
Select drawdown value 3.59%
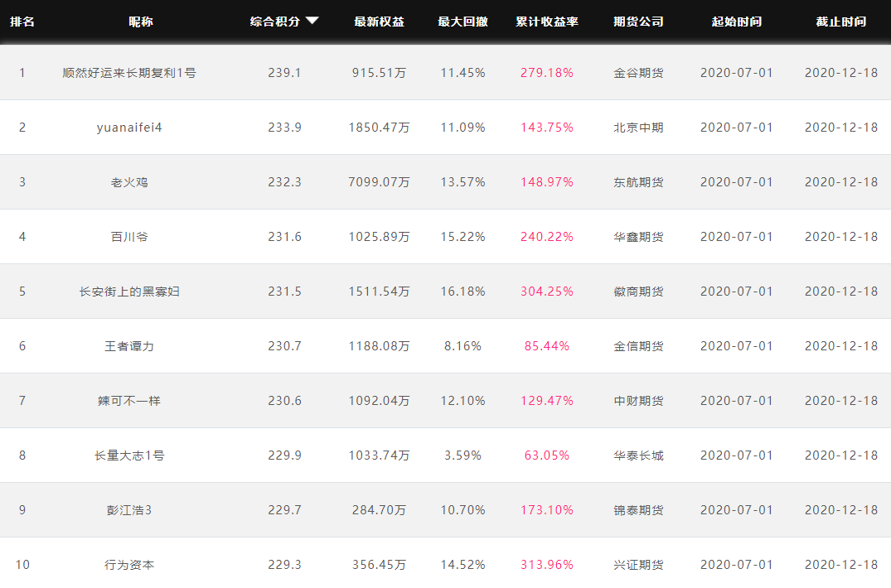tap(463, 455)
